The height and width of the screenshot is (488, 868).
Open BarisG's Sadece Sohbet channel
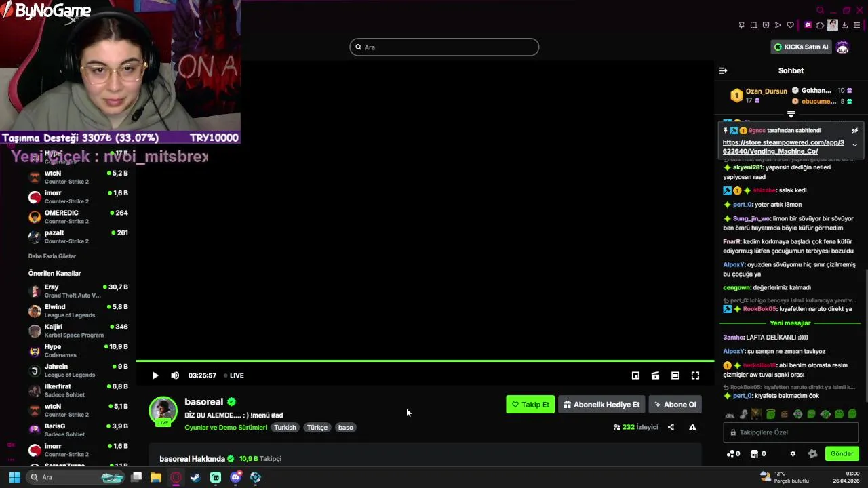click(79, 430)
